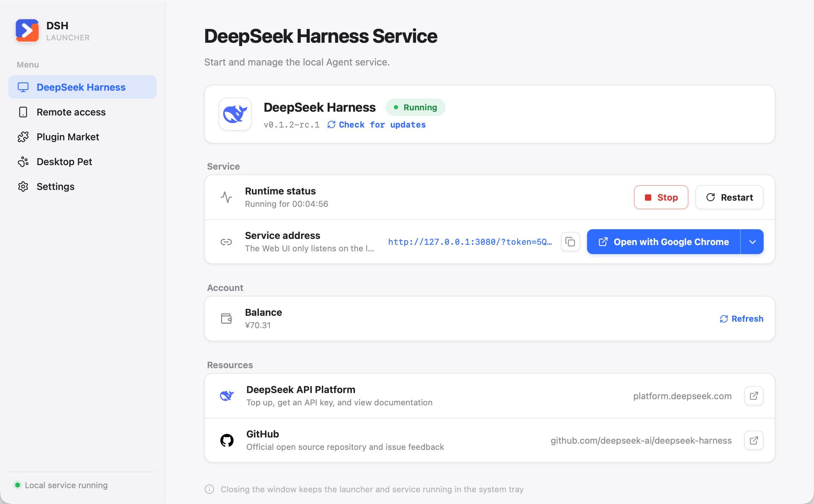Switch to Desktop Pet

tap(82, 162)
